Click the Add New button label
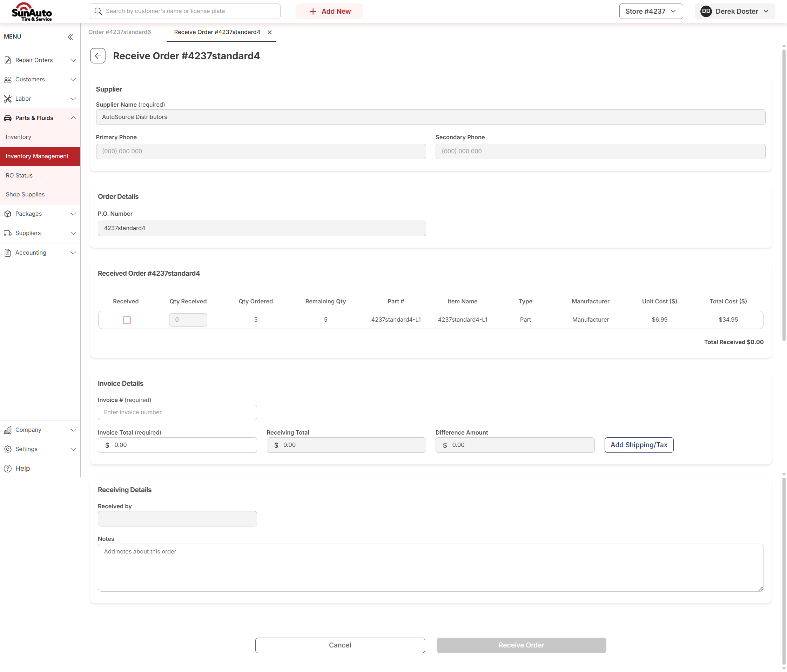This screenshot has height=672, width=787. [336, 11]
